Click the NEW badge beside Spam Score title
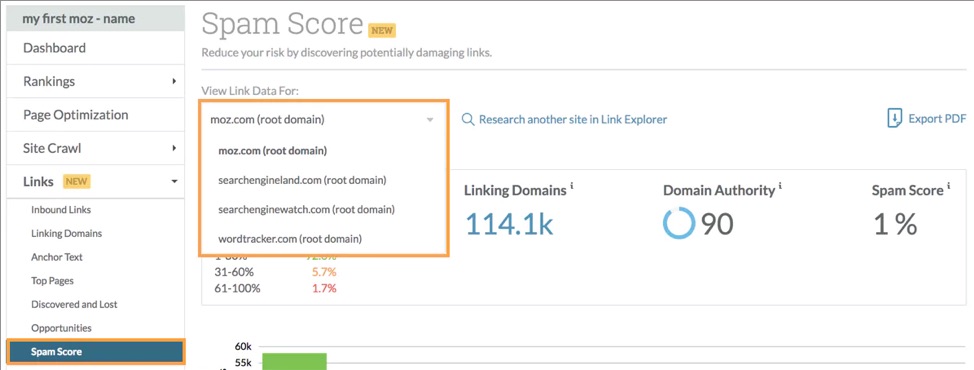 click(382, 30)
